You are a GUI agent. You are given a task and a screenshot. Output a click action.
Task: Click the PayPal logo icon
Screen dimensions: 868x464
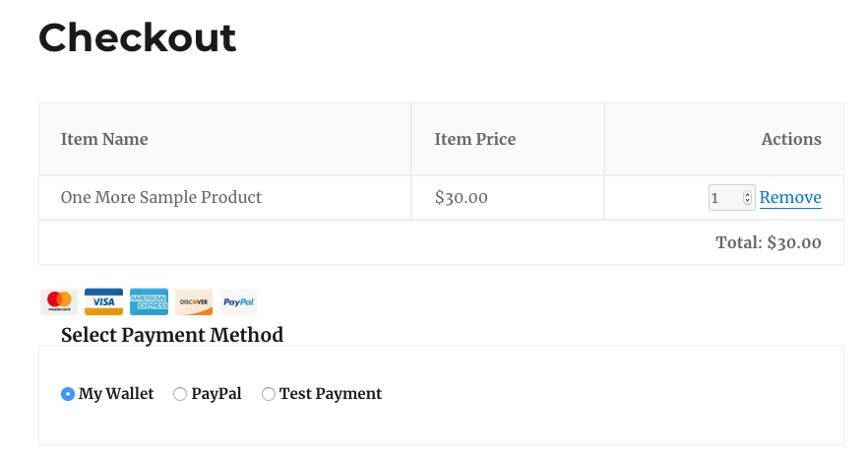click(x=238, y=302)
